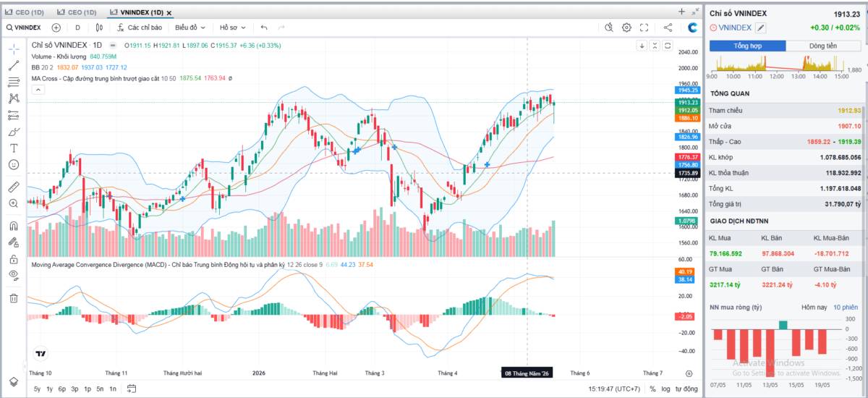Expand the Biểu đồ dropdown

pyautogui.click(x=190, y=27)
